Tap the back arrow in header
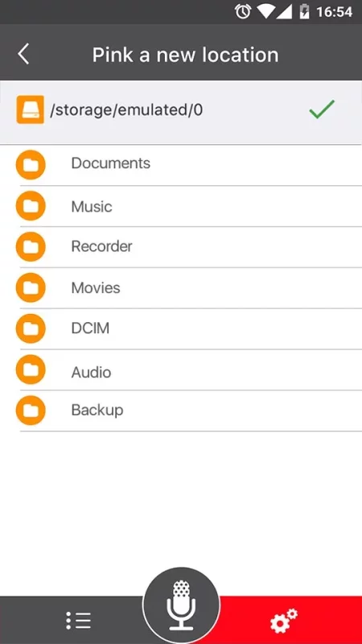The image size is (362, 644). 23,54
